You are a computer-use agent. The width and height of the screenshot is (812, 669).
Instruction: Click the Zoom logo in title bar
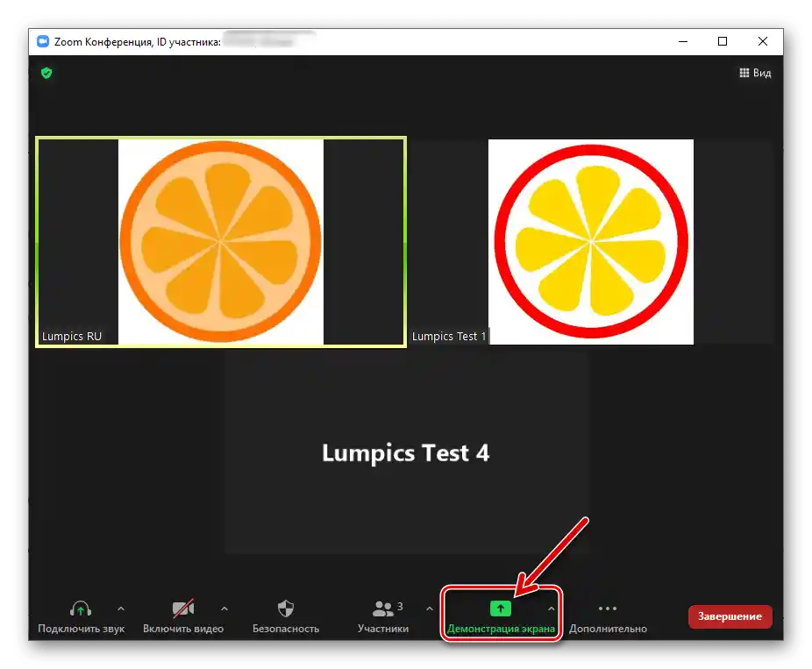43,41
